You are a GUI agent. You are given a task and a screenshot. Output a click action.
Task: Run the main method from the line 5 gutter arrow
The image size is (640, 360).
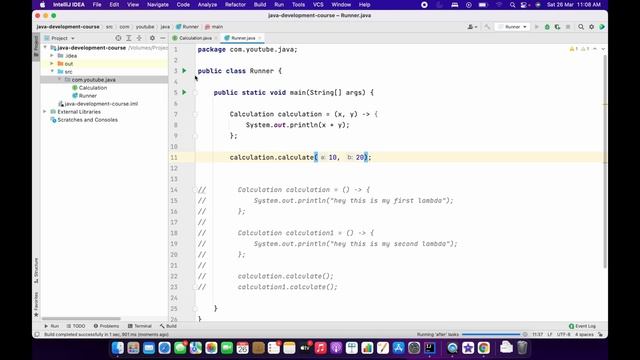point(184,92)
